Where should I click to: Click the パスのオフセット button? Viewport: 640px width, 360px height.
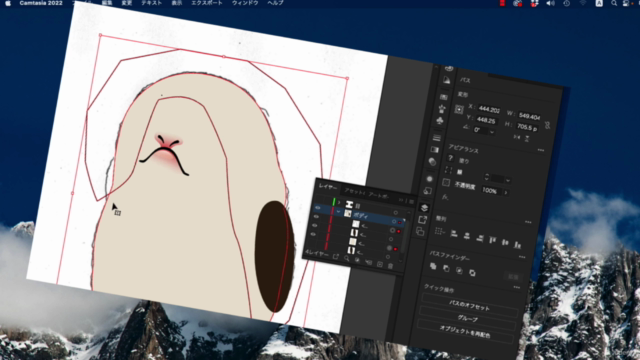[x=469, y=305]
